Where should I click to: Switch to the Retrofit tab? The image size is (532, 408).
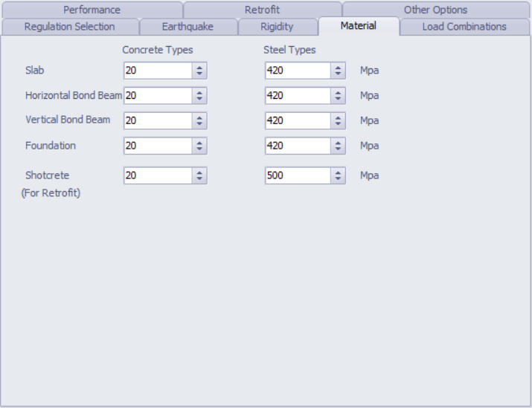click(262, 10)
